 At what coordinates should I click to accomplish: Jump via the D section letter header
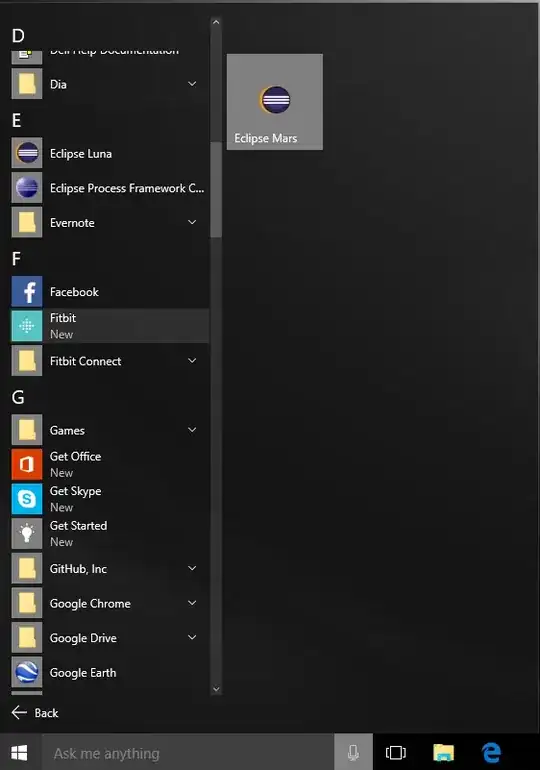point(18,36)
